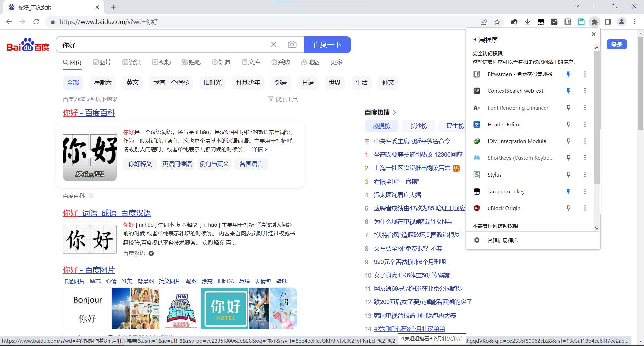The width and height of the screenshot is (644, 346).
Task: Open the browser side panel icon
Action: click(x=608, y=22)
